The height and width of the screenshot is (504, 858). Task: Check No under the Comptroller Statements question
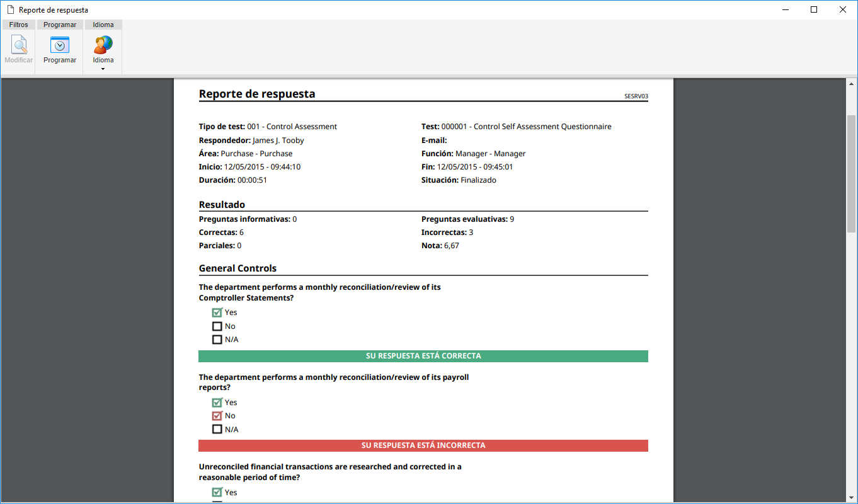tap(217, 326)
